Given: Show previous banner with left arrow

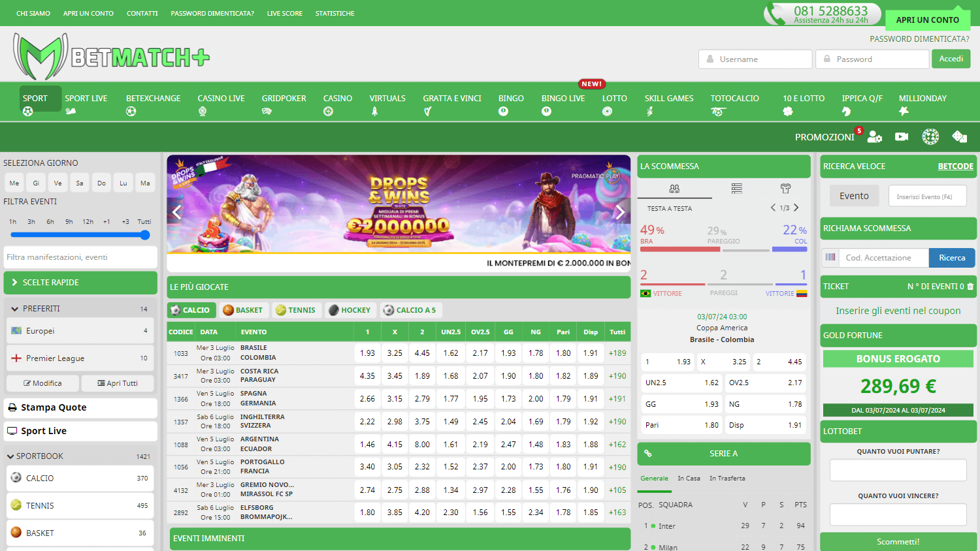Looking at the screenshot, I should click(177, 212).
